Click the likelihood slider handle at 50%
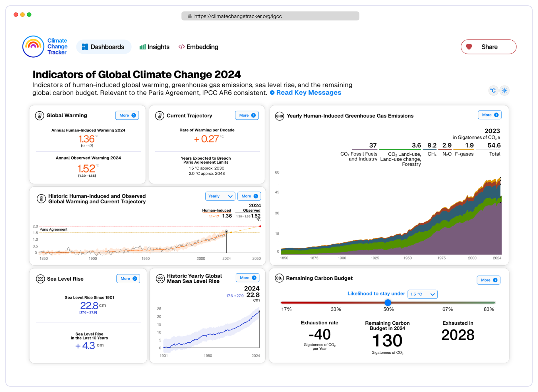This screenshot has width=538, height=392. point(388,303)
